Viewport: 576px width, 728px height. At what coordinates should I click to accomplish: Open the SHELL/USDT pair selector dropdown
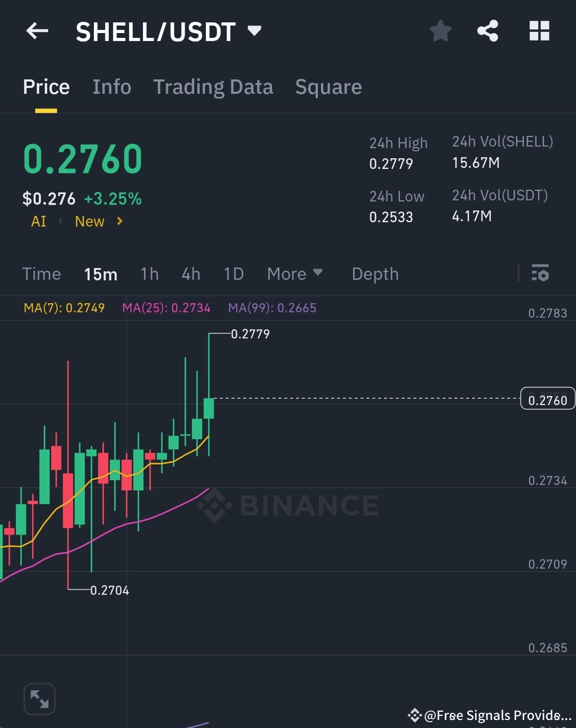tap(254, 30)
